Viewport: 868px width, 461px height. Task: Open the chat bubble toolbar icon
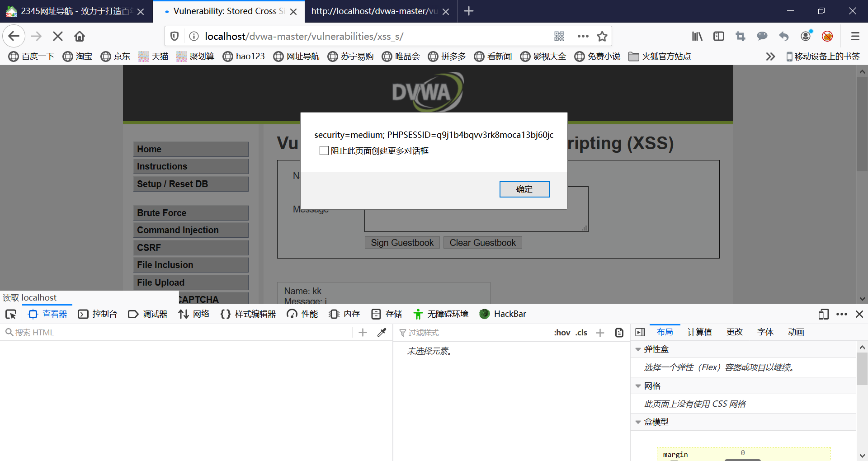762,36
